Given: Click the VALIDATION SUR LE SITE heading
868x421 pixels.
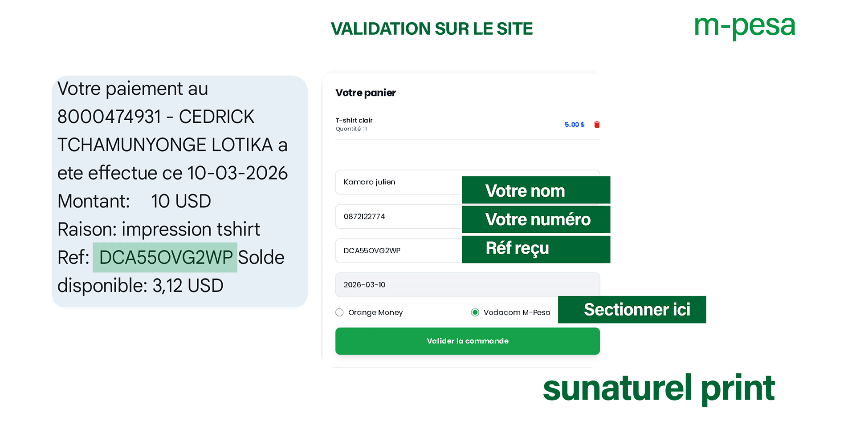Looking at the screenshot, I should tap(432, 28).
